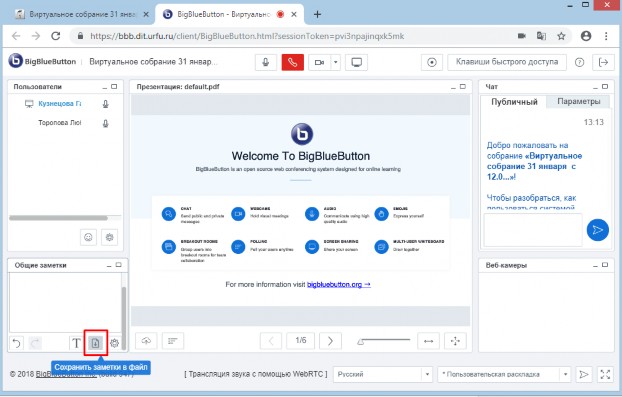Maximize the Презентация panel
The image size is (622, 397).
tap(463, 86)
